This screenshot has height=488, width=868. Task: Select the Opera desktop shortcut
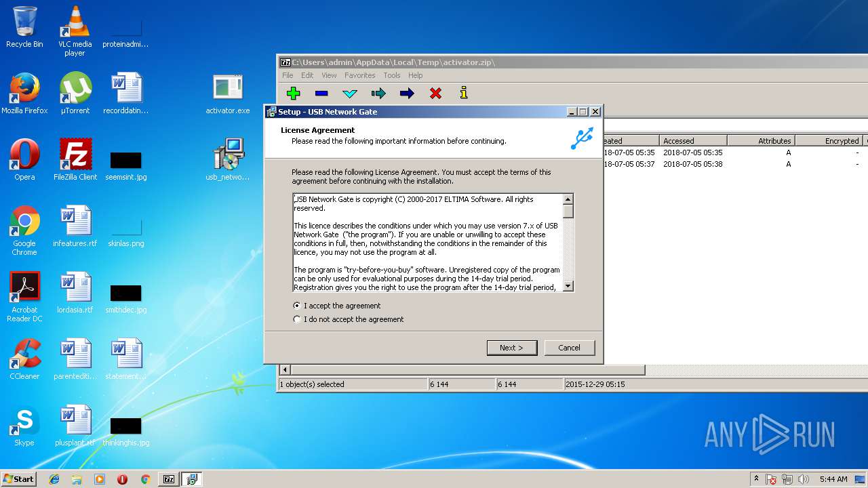pos(24,160)
